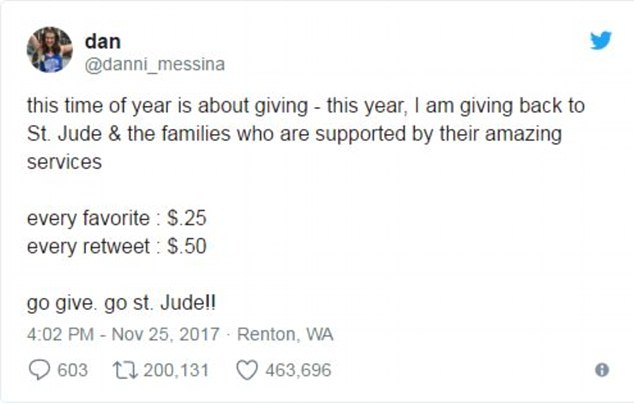Image resolution: width=634 pixels, height=403 pixels.
Task: Open the tweet info circle icon
Action: point(602,370)
